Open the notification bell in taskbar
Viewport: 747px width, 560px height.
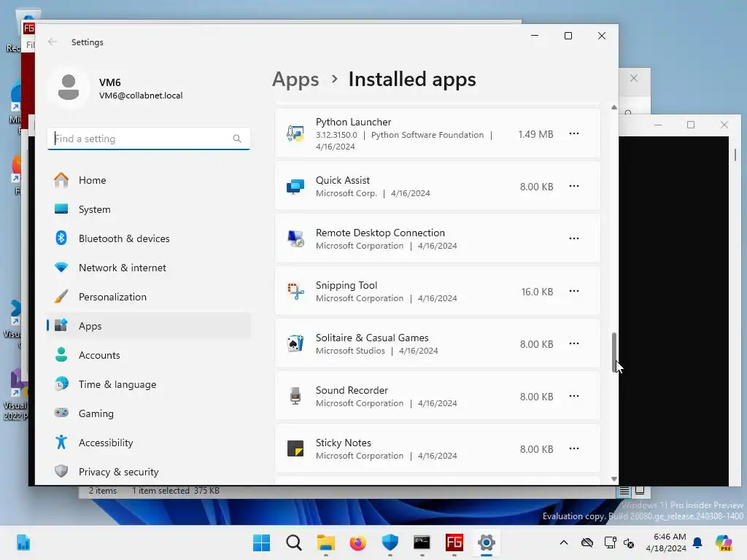pyautogui.click(x=697, y=542)
